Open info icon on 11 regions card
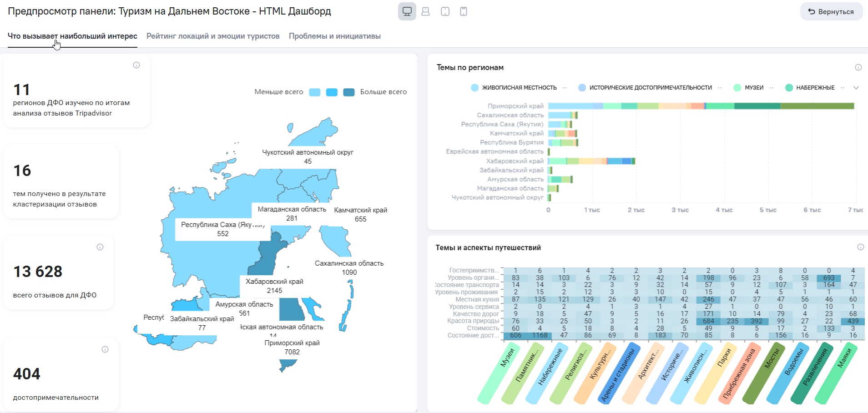Image resolution: width=868 pixels, height=413 pixels. 136,65
